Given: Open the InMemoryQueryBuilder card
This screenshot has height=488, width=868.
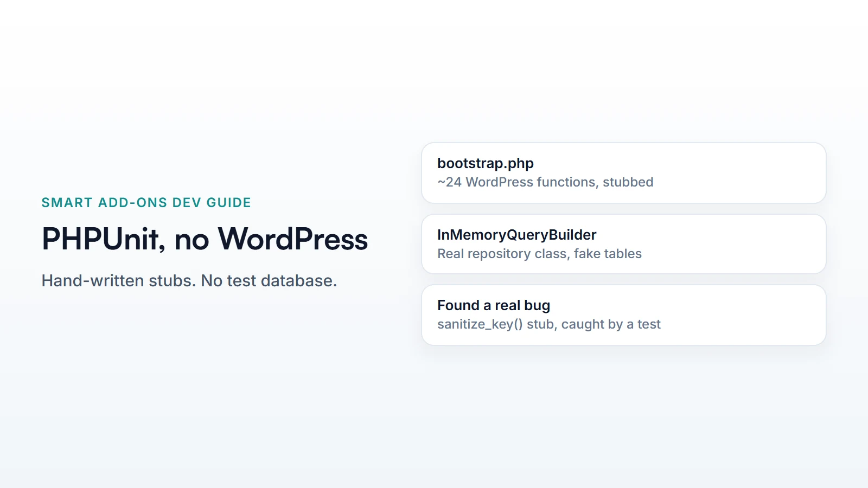Looking at the screenshot, I should pyautogui.click(x=624, y=244).
